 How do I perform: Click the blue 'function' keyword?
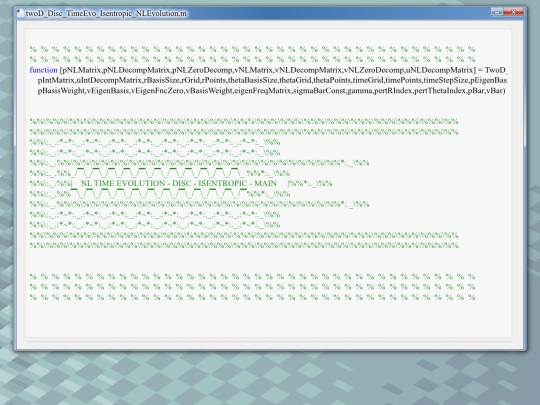pyautogui.click(x=43, y=70)
